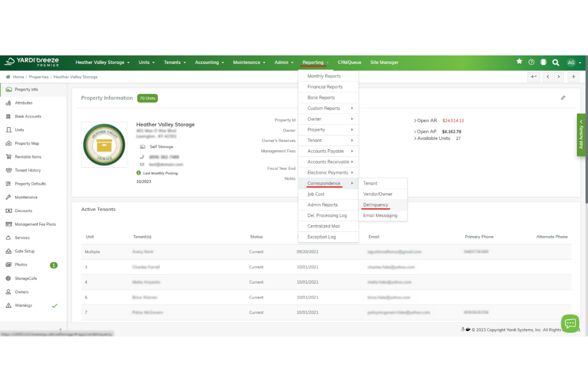Open Bank Accounts in the sidebar
588x392 pixels.
28,116
